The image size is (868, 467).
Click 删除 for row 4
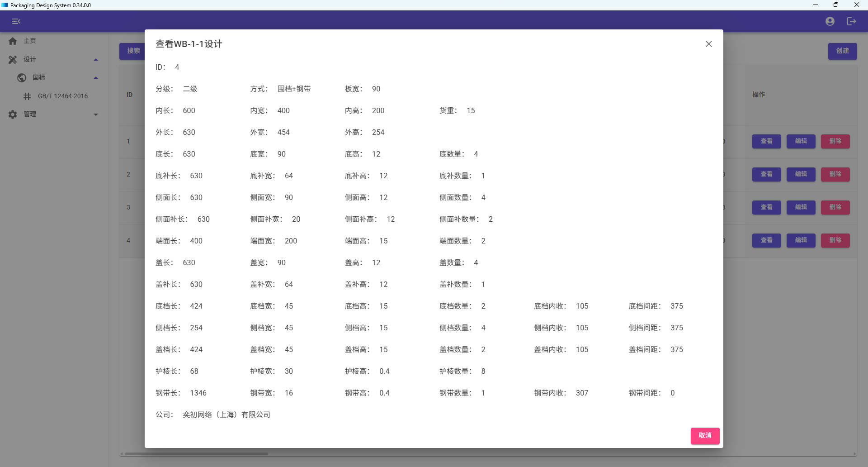tap(835, 240)
